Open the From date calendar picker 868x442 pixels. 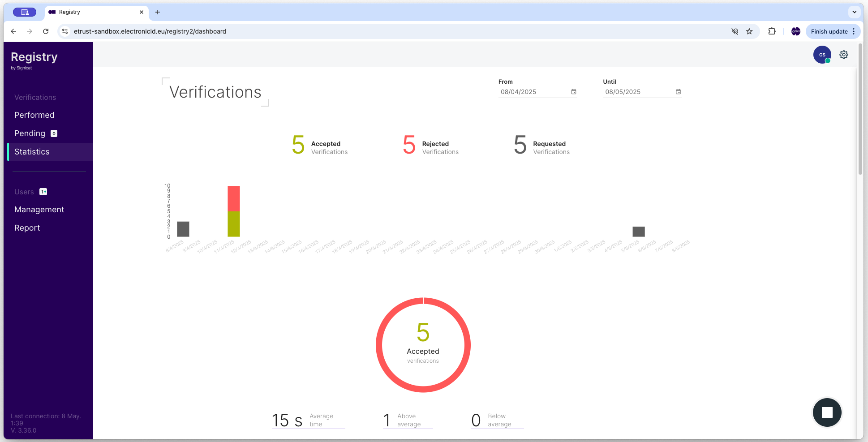[574, 91]
